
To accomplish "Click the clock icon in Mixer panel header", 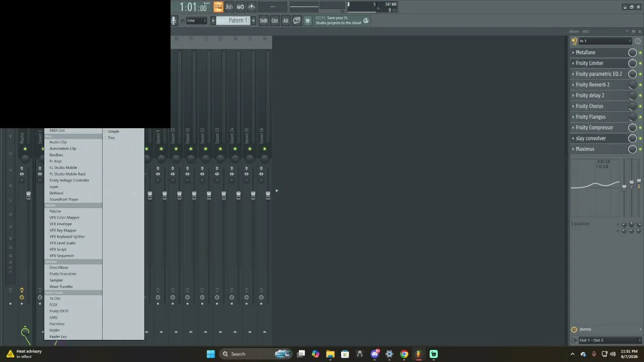I will 638,41.
